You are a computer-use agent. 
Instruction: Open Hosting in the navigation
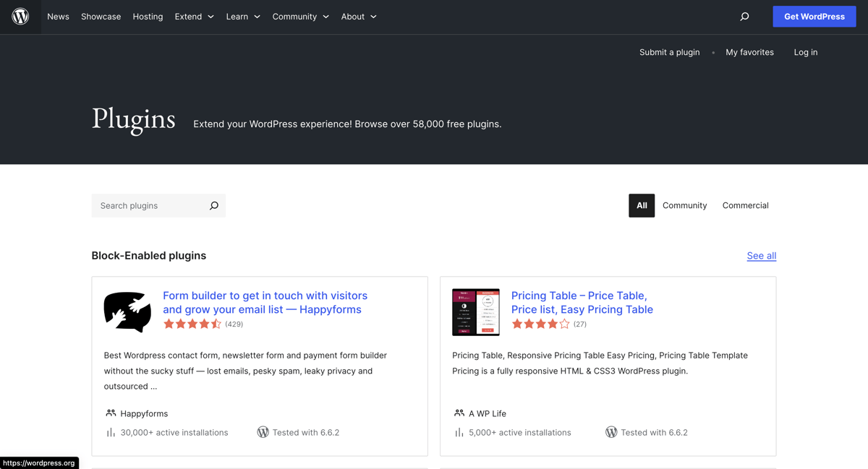[x=148, y=17]
